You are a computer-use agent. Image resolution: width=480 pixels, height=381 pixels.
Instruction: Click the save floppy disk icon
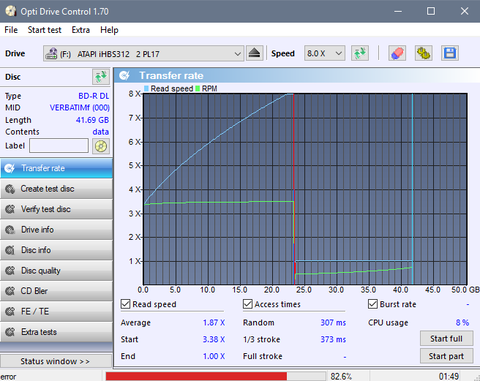450,53
